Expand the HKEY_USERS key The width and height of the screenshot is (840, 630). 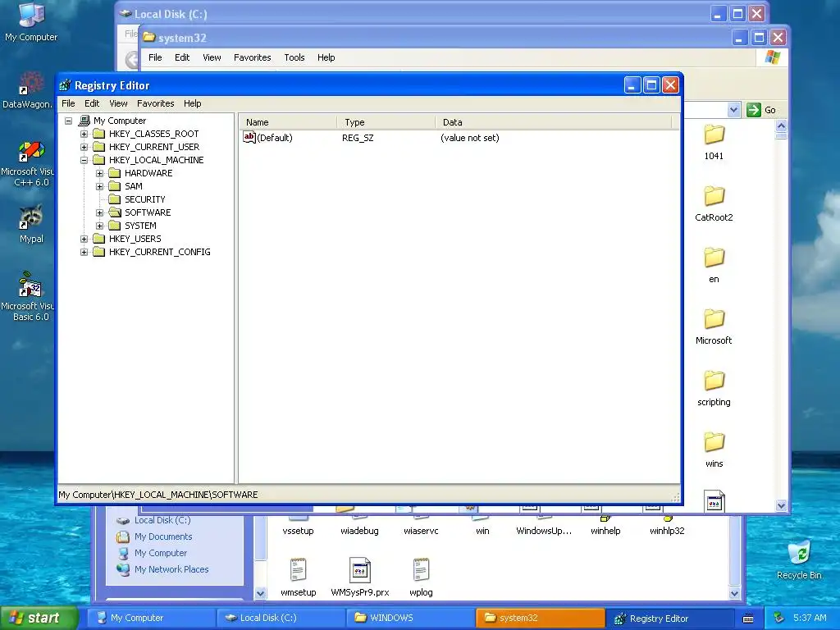coord(84,239)
